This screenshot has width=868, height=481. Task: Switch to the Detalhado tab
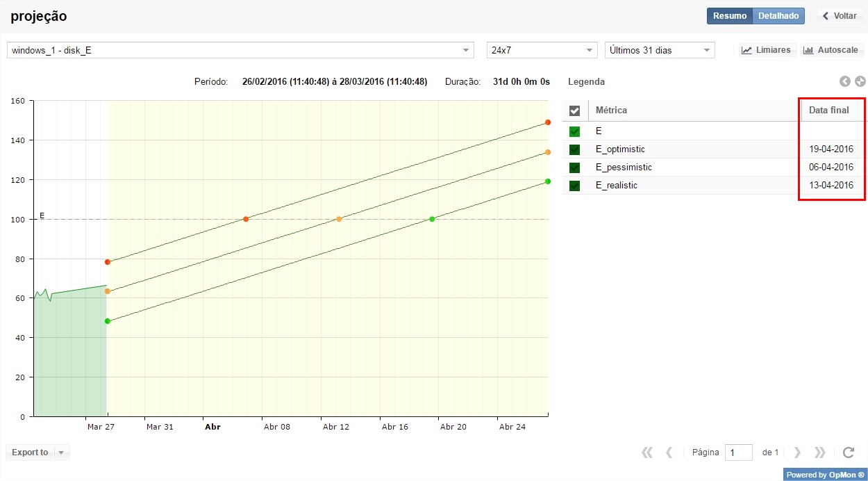point(778,16)
